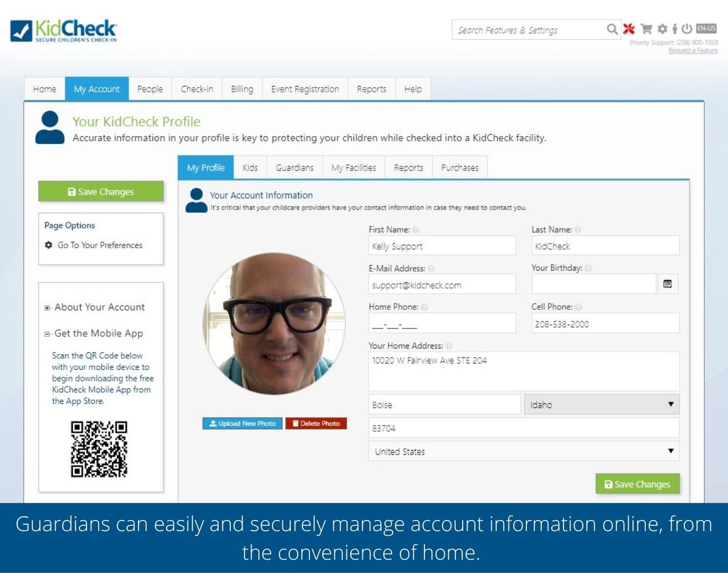Screen dimensions: 728x573
Task: Click the E-Mail Address field
Action: 442,284
